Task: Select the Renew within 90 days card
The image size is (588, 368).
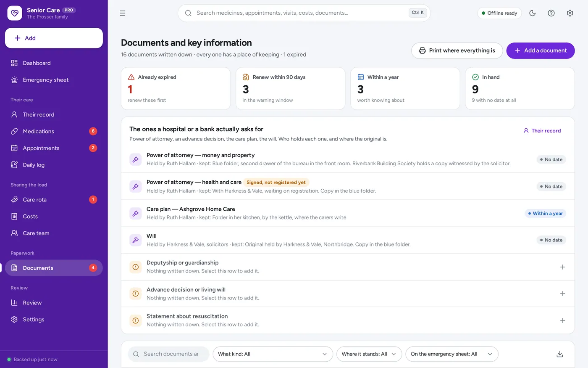Action: click(291, 89)
